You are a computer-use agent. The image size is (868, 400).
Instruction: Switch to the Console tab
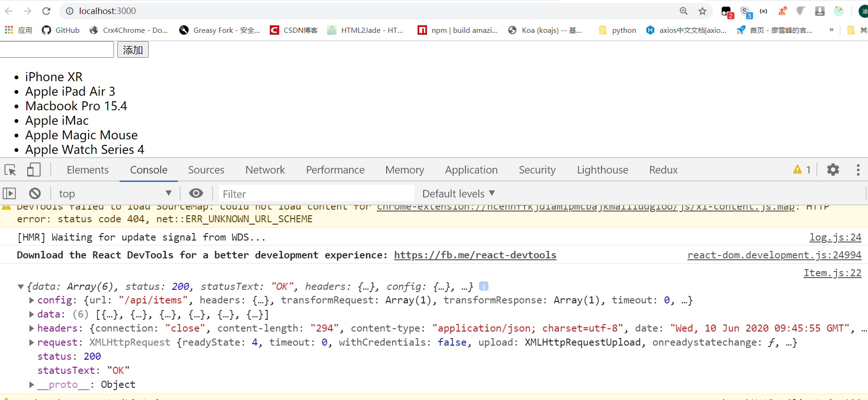(149, 170)
